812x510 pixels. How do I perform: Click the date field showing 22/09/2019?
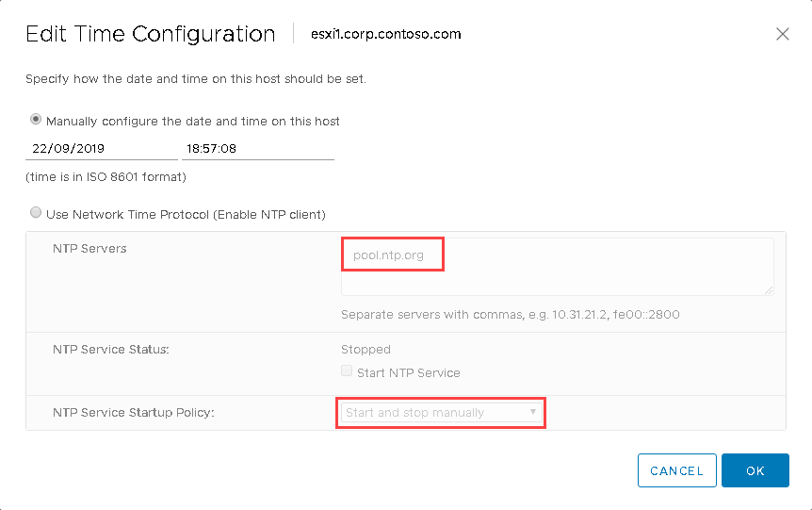[x=102, y=149]
